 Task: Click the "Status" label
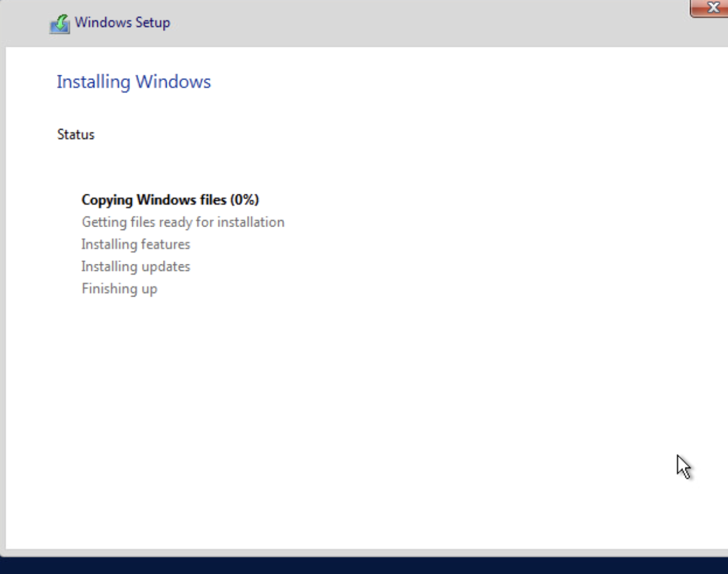75,135
